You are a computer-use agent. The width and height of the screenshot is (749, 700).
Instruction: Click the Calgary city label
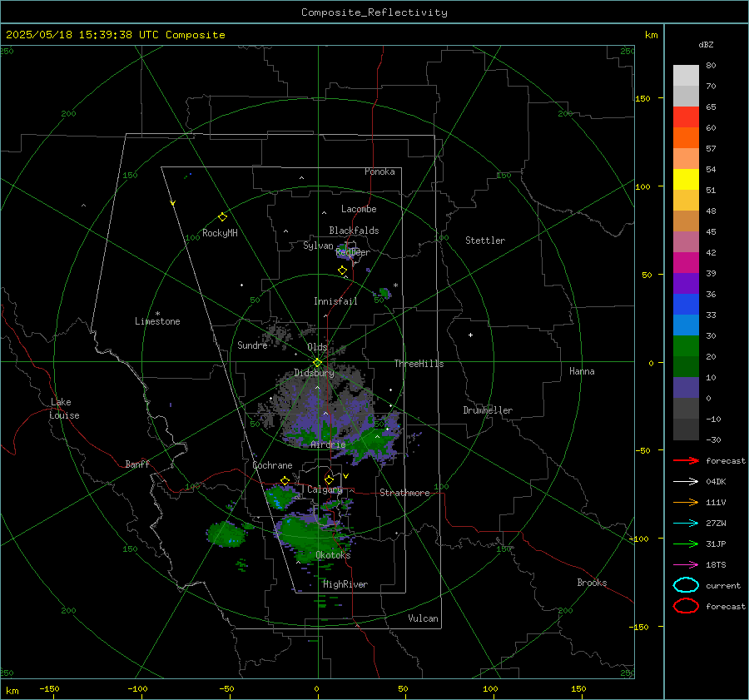coord(325,489)
